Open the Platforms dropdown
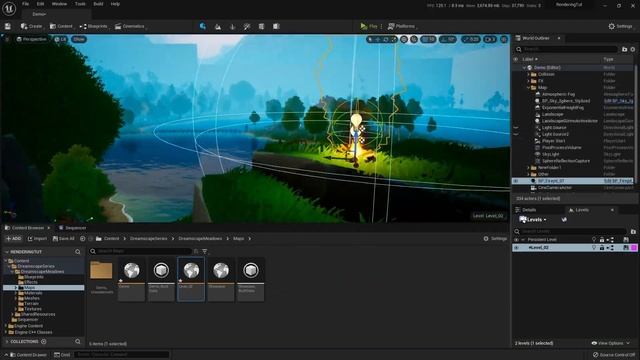The width and height of the screenshot is (640, 360). point(402,26)
